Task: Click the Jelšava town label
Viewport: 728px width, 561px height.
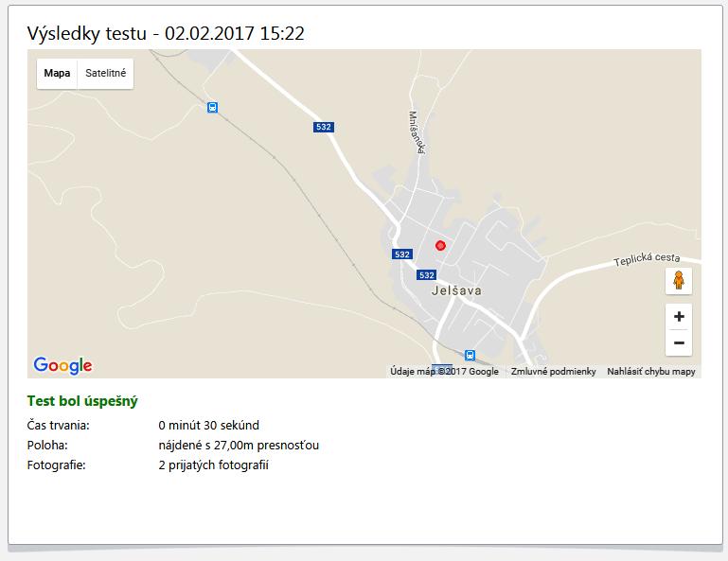Action: coord(457,291)
